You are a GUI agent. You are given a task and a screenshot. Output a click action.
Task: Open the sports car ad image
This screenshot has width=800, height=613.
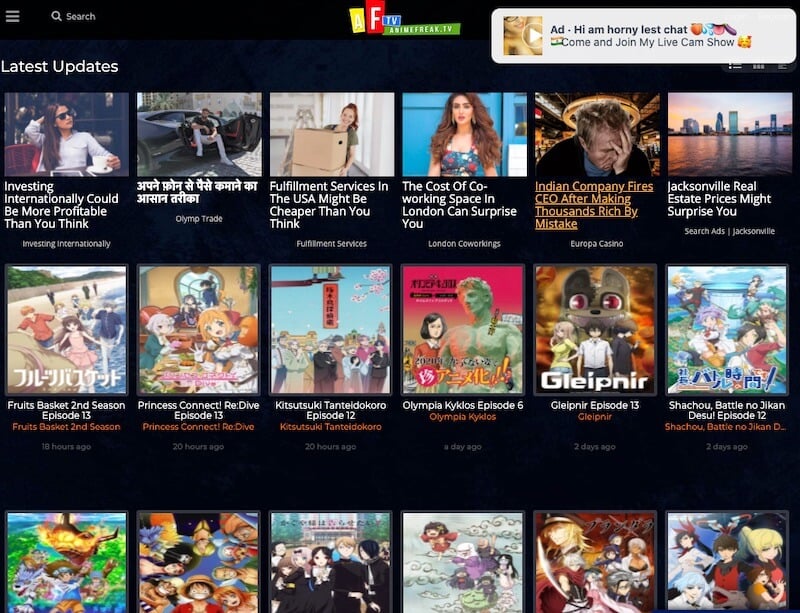pos(199,134)
